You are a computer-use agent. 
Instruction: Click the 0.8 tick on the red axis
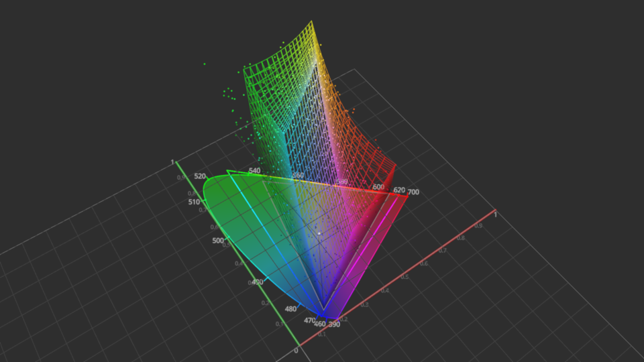pyautogui.click(x=461, y=238)
